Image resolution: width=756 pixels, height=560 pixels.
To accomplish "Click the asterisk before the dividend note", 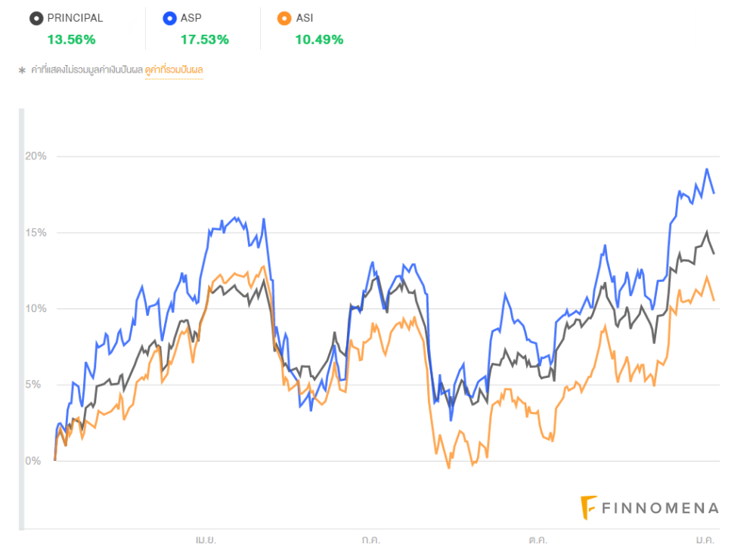I will click(x=22, y=71).
